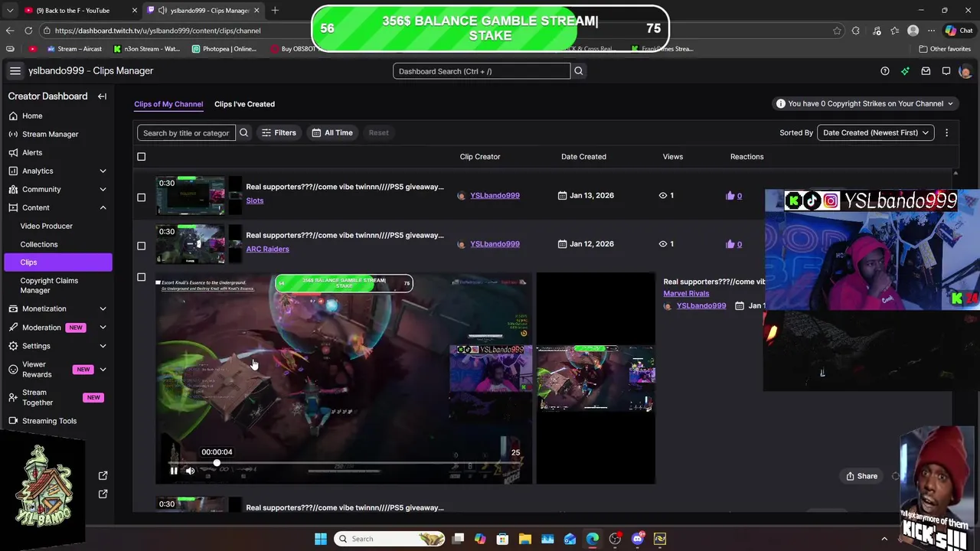
Task: Open the Filters button
Action: [x=279, y=132]
